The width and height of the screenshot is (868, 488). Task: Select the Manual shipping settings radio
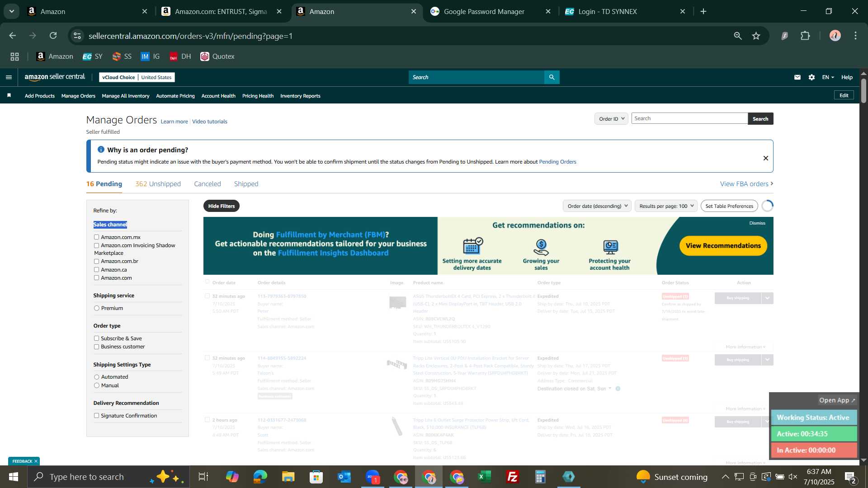click(96, 385)
